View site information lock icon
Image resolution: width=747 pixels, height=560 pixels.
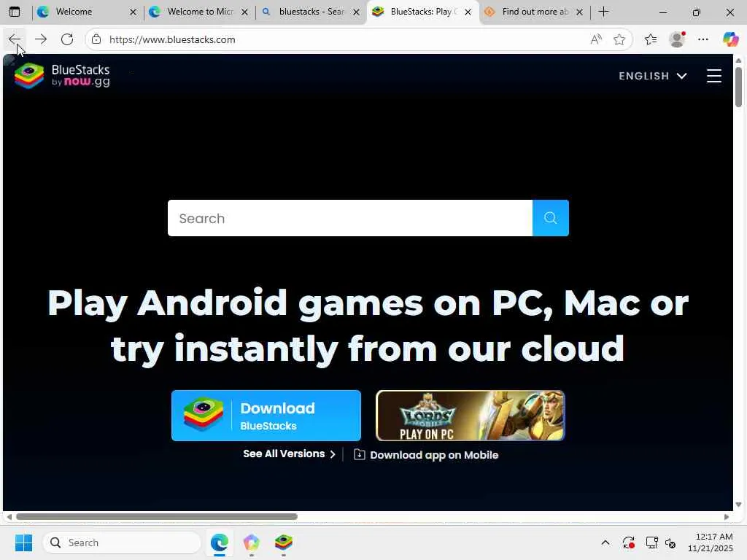click(96, 39)
